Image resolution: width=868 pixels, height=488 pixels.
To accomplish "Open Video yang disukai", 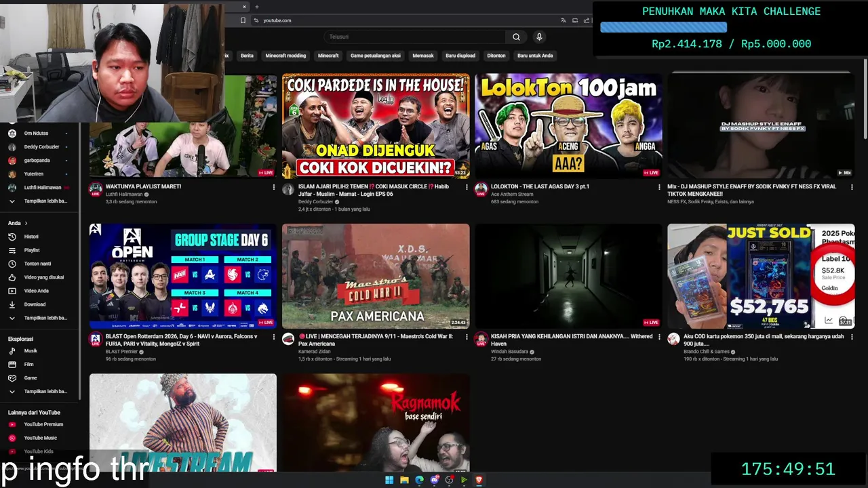I will click(44, 277).
